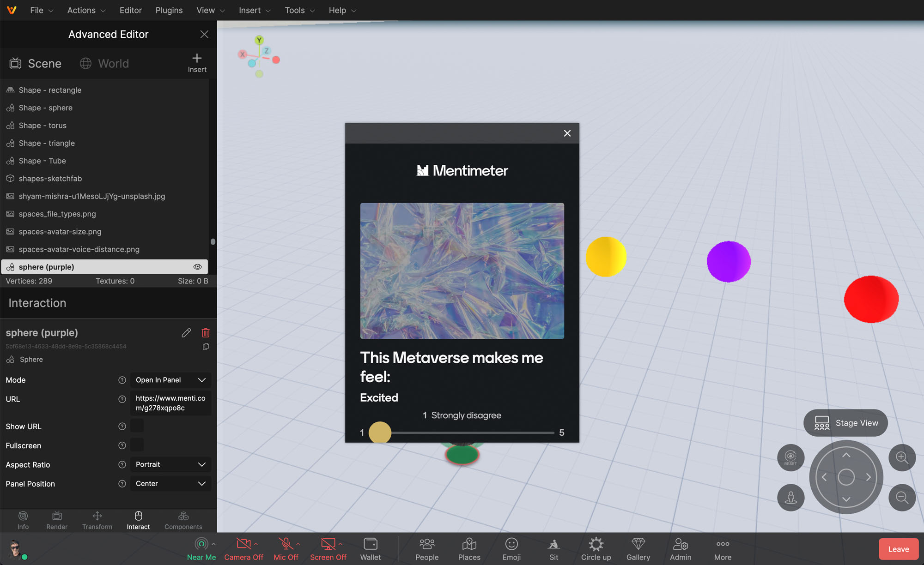Viewport: 924px width, 565px height.
Task: Click the Aspect Ratio help question icon
Action: click(x=122, y=464)
